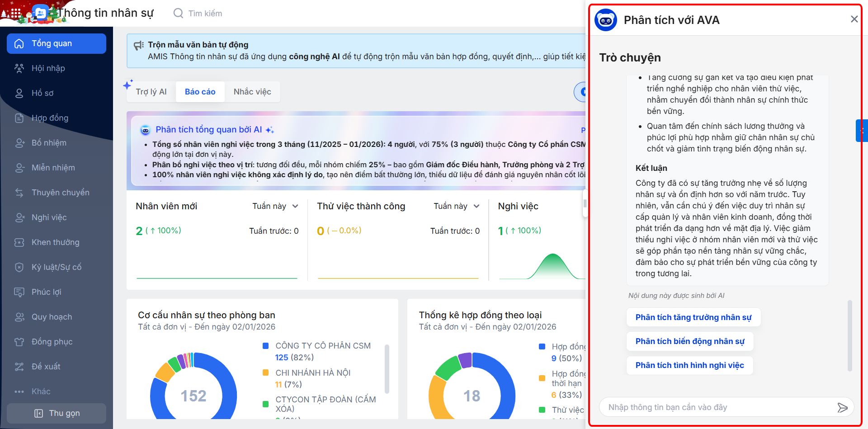Click green swatch for CTYCON TẬP ĐOÀN
868x429 pixels.
tap(266, 404)
